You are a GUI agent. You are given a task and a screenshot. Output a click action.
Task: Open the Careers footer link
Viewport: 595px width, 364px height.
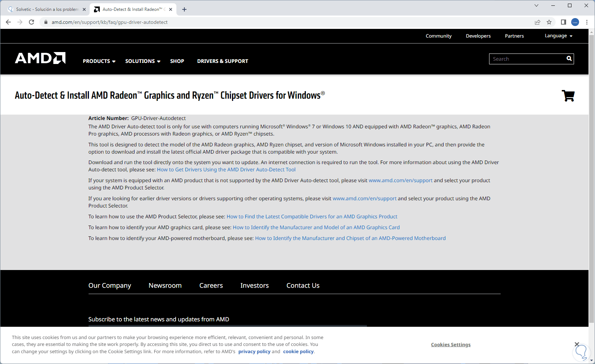(211, 286)
